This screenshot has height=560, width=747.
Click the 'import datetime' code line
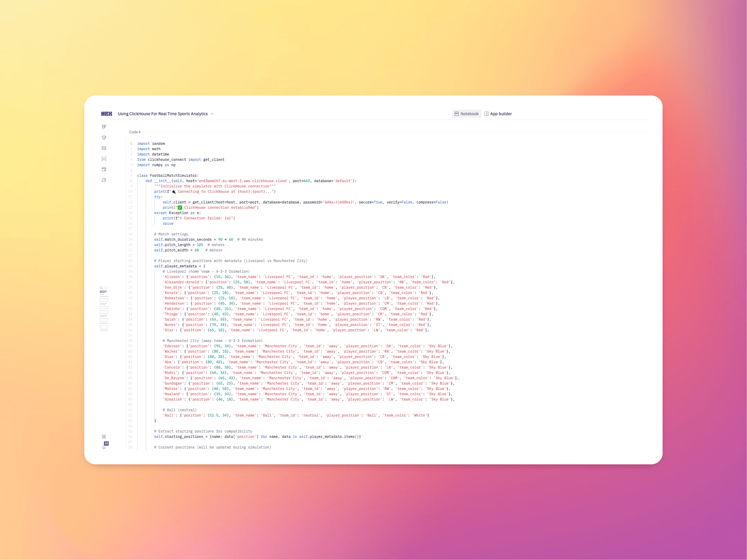[x=153, y=154]
